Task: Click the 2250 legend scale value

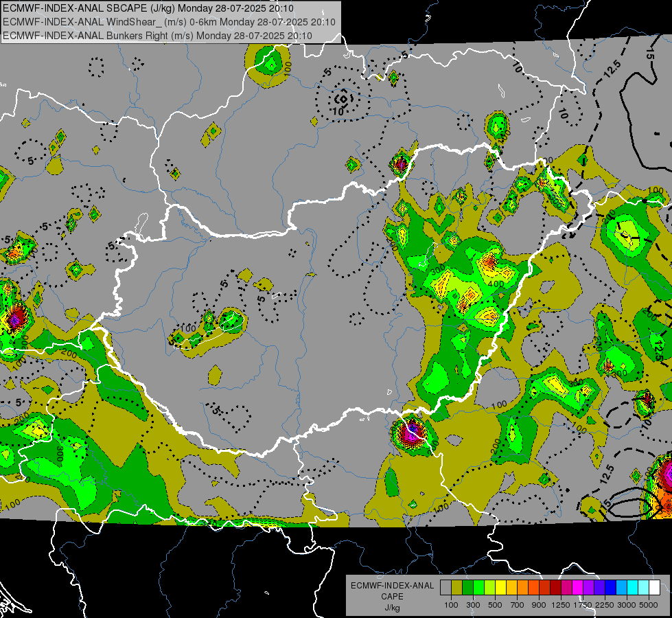Action: [x=605, y=605]
